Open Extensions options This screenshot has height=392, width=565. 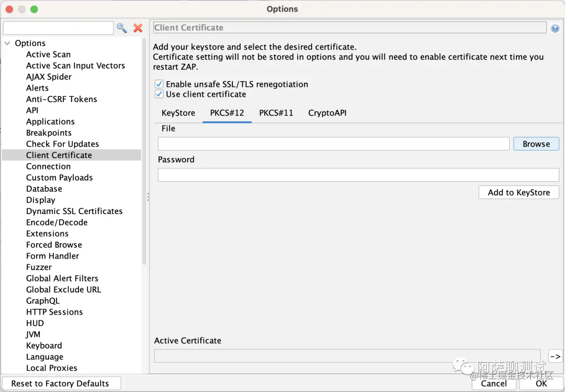(47, 233)
